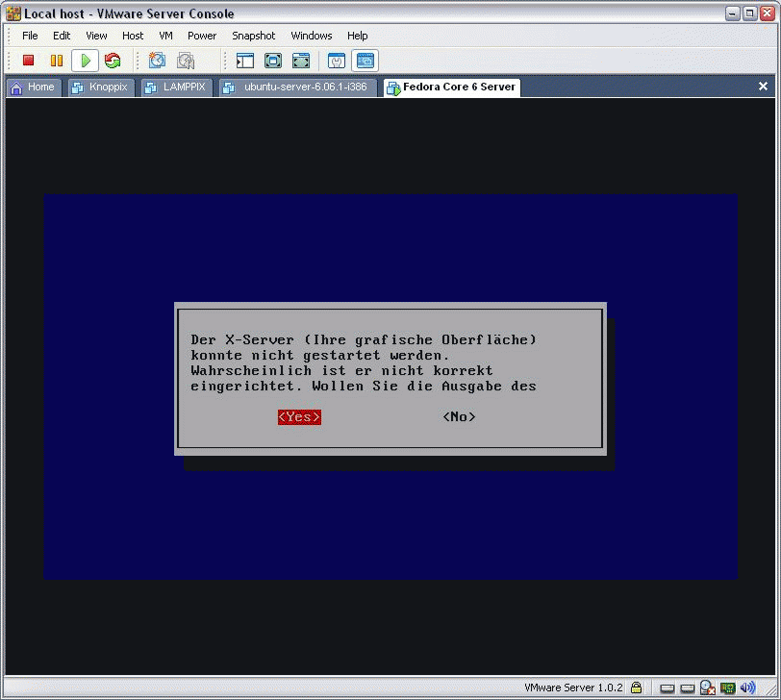Click the VMware title bar application icon
This screenshot has width=781, height=700.
coord(13,13)
